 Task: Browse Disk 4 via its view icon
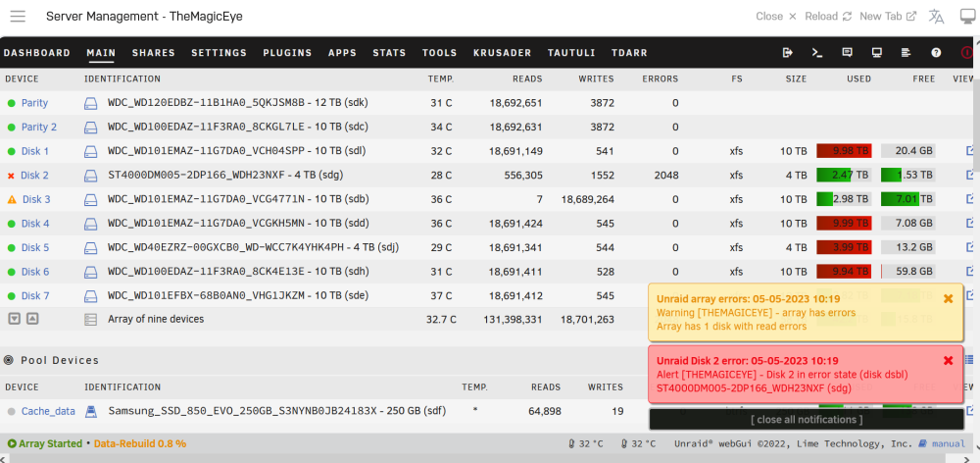click(x=970, y=223)
